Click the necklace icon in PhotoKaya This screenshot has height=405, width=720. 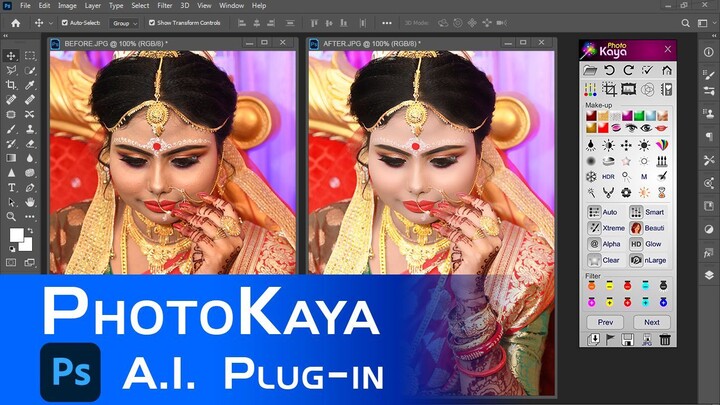(609, 193)
